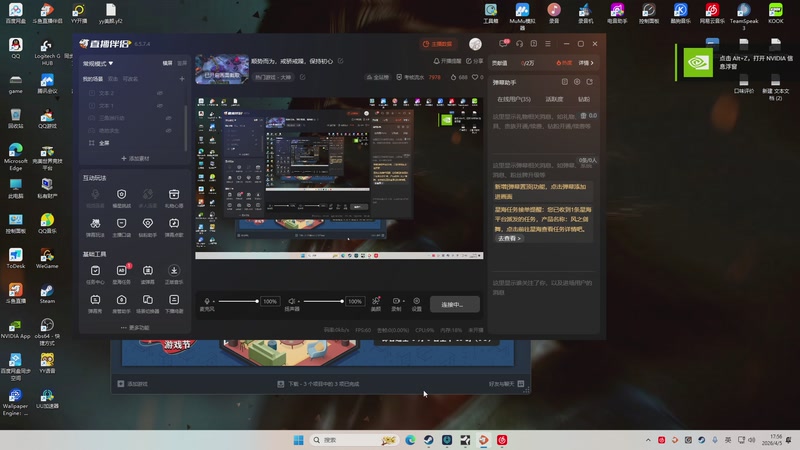The image size is (800, 450).
Task: Click the 添加素材 button
Action: pyautogui.click(x=135, y=158)
